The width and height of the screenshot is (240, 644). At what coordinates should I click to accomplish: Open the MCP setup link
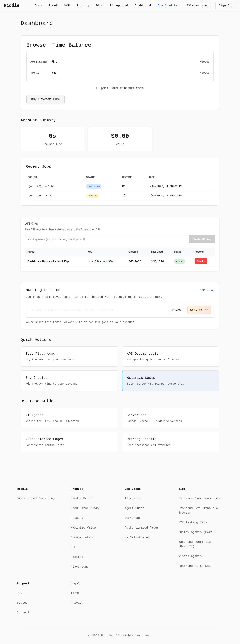pos(207,290)
